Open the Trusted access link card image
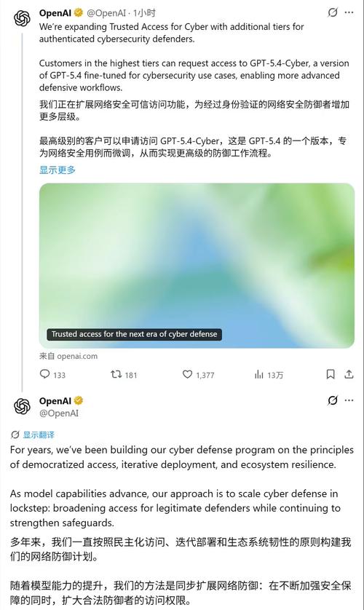364x610 pixels. coord(197,266)
